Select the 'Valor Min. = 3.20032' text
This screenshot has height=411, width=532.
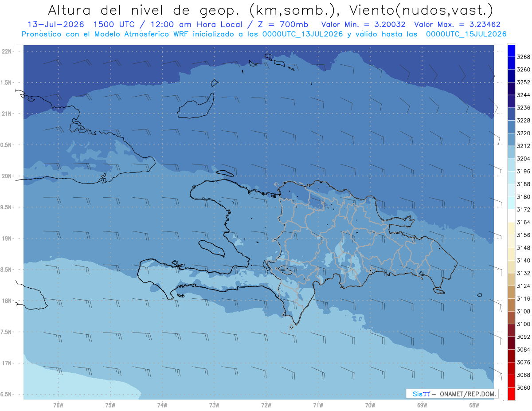coord(364,25)
